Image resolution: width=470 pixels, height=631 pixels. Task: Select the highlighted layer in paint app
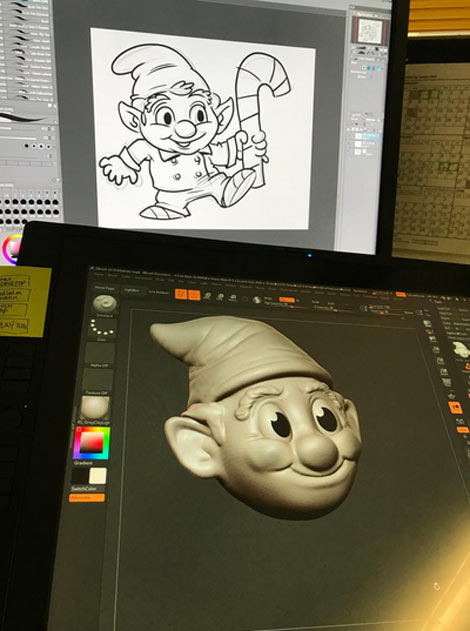pyautogui.click(x=365, y=136)
